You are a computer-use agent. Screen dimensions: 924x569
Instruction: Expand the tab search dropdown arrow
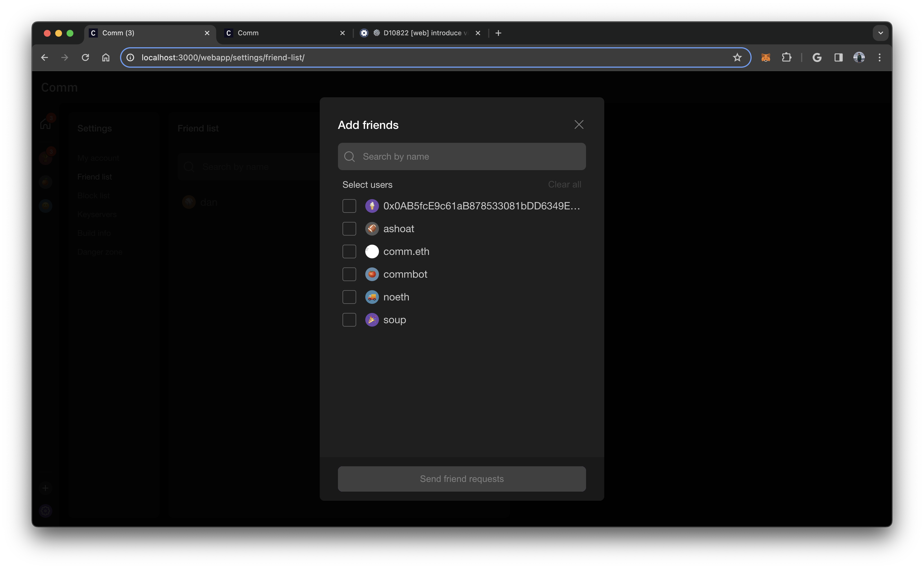point(880,33)
